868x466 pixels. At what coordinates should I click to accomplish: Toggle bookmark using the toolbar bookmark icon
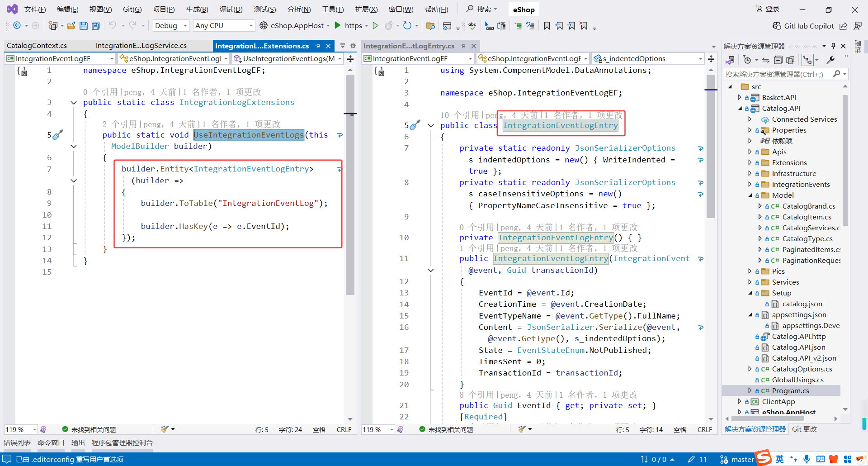point(547,26)
